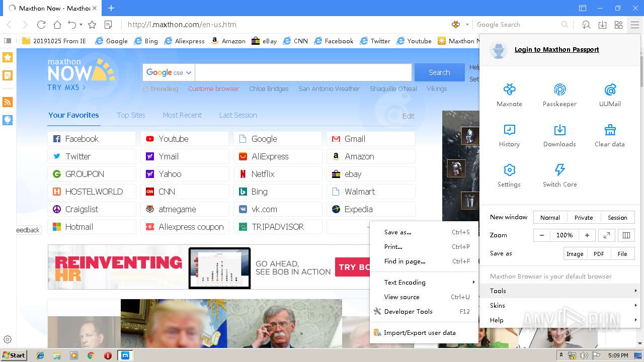Expand the Text Encoding submenu
The image size is (644, 362).
pyautogui.click(x=424, y=282)
